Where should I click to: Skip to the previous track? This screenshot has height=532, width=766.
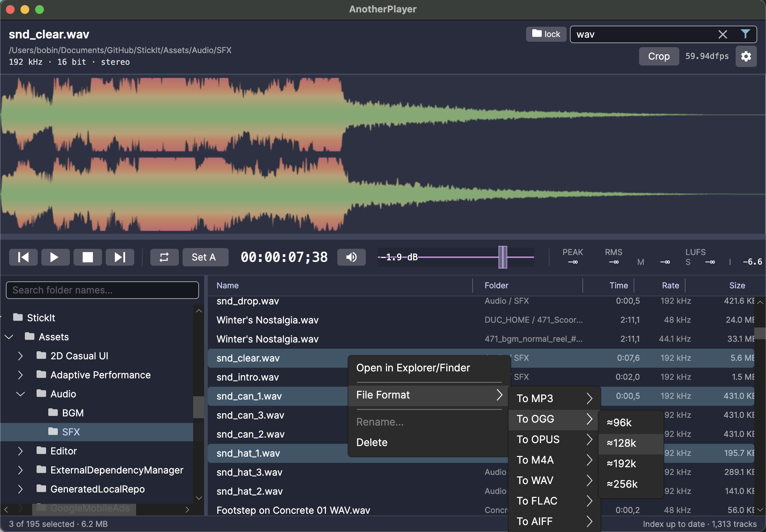[x=23, y=257]
